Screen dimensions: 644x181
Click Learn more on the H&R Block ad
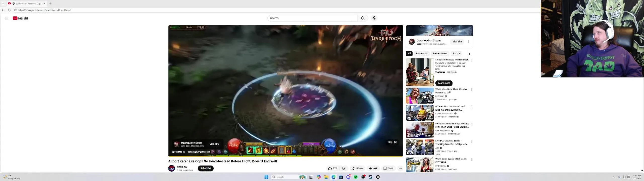444,83
